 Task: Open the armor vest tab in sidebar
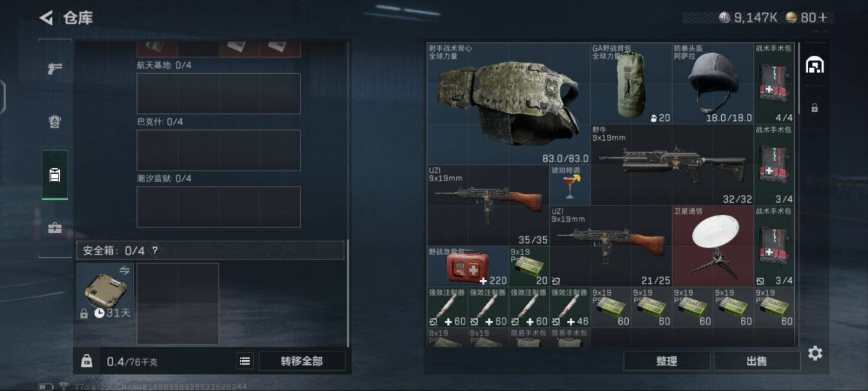tap(55, 122)
